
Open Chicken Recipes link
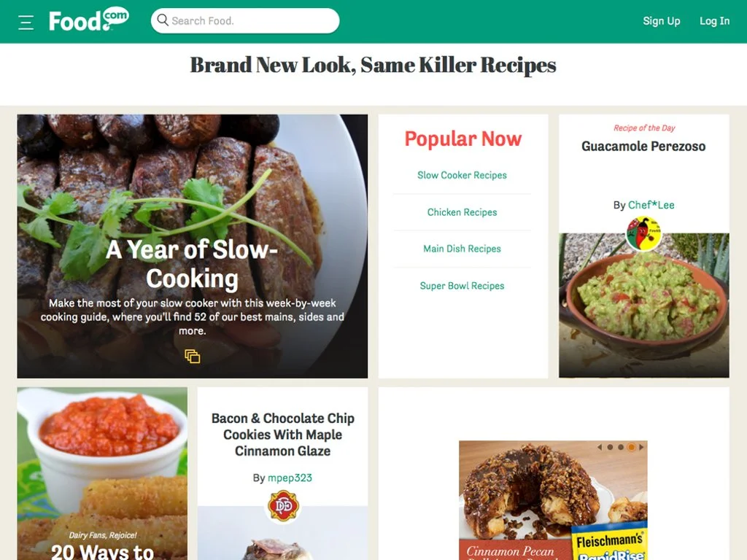[x=462, y=212]
